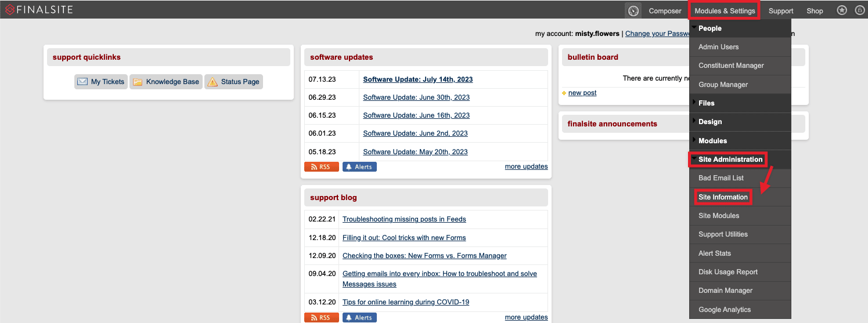Screen dimensions: 868x323
Task: Expand the Files menu section
Action: click(740, 103)
